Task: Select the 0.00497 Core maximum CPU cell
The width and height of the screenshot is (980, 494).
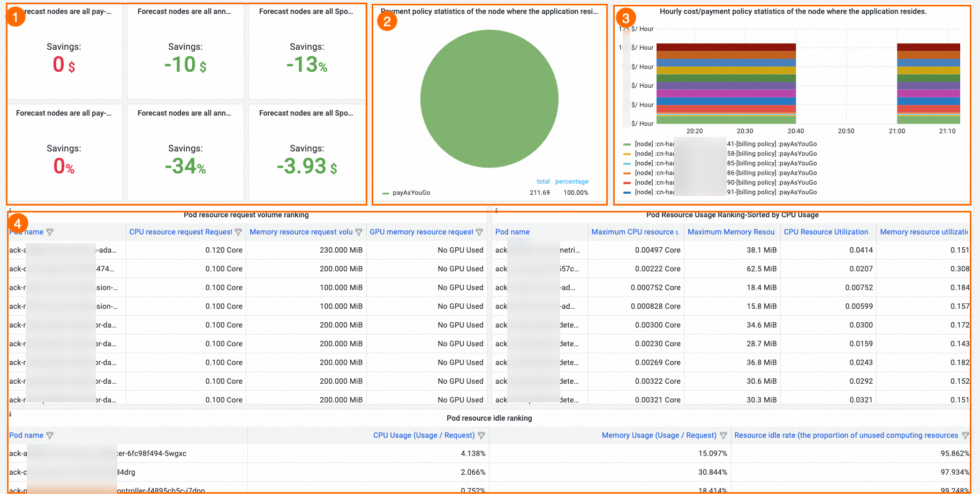Action: click(636, 250)
